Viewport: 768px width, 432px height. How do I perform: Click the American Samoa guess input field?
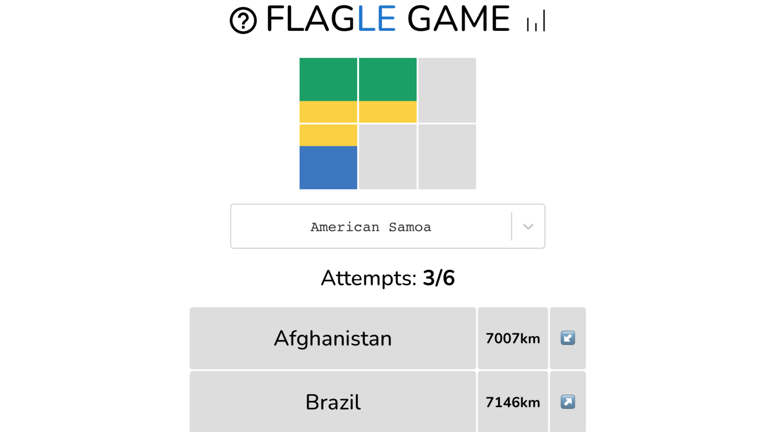tap(371, 227)
